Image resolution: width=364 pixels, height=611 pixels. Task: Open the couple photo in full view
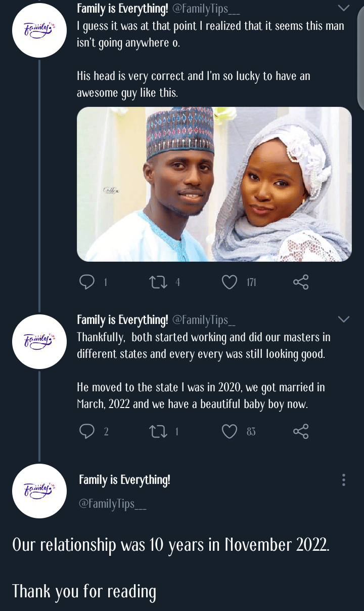[x=214, y=184]
